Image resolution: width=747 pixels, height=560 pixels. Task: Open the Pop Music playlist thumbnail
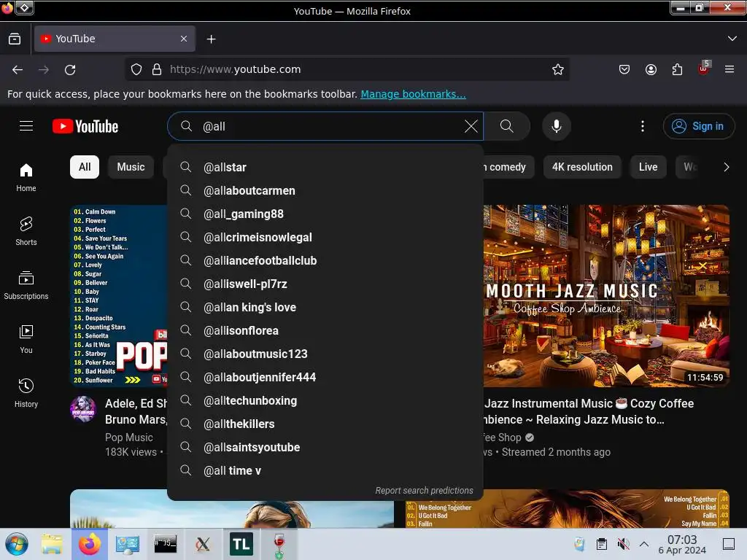pyautogui.click(x=119, y=296)
